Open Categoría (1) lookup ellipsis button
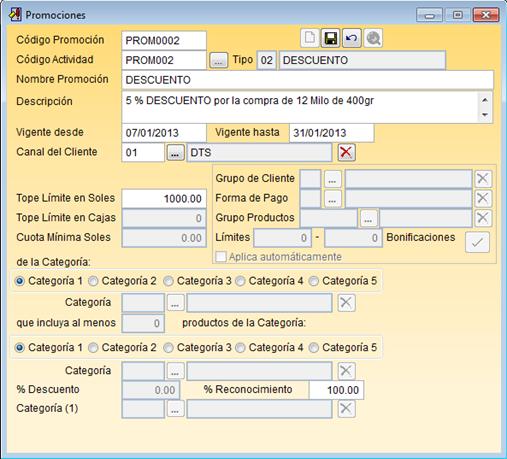The width and height of the screenshot is (507, 459). (175, 409)
